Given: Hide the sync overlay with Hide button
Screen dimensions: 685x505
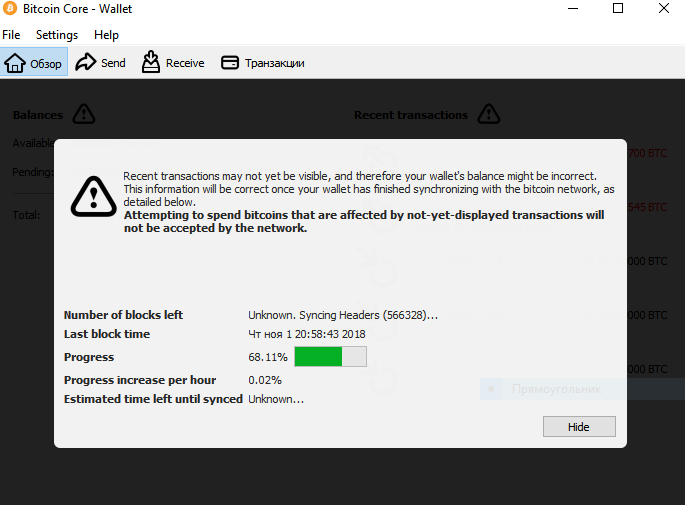Looking at the screenshot, I should [x=579, y=427].
